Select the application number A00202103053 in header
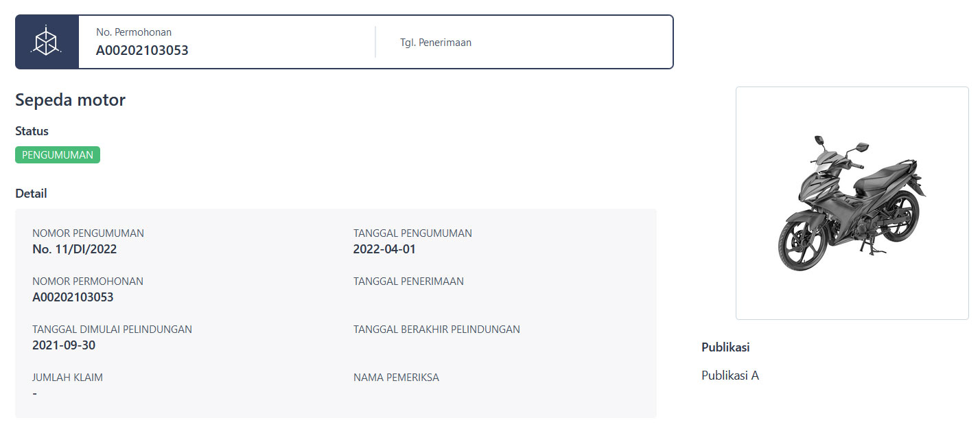The width and height of the screenshot is (980, 438). 142,50
